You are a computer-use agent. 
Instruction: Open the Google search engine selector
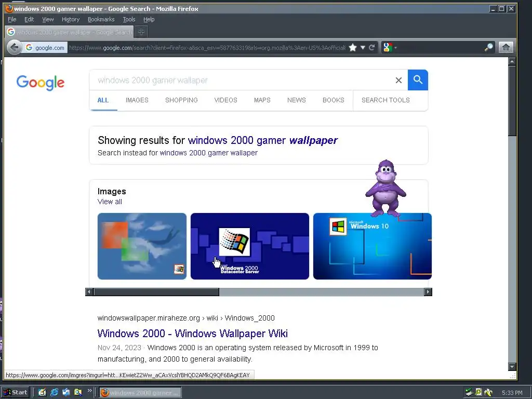[x=390, y=47]
